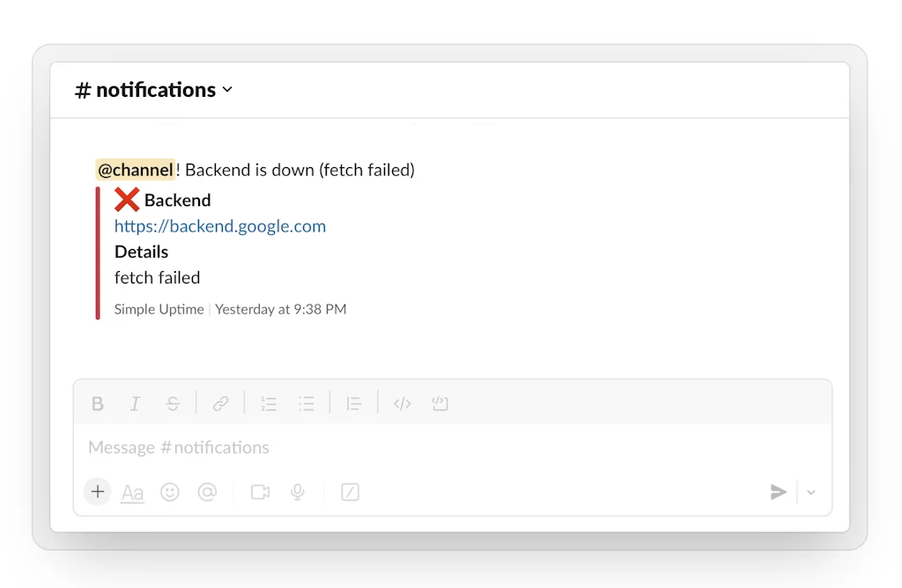Viewport: 902px width, 588px height.
Task: Apply blockquote formatting from the toolbar
Action: (353, 403)
